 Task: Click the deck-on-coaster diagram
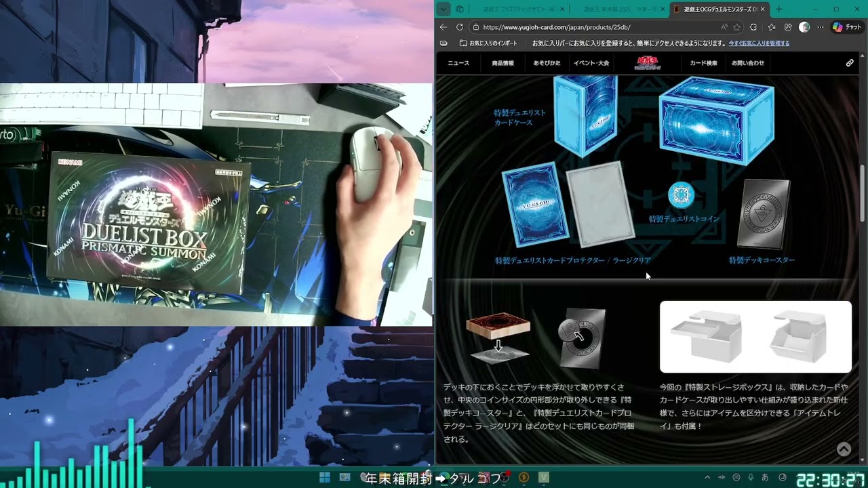tap(498, 338)
